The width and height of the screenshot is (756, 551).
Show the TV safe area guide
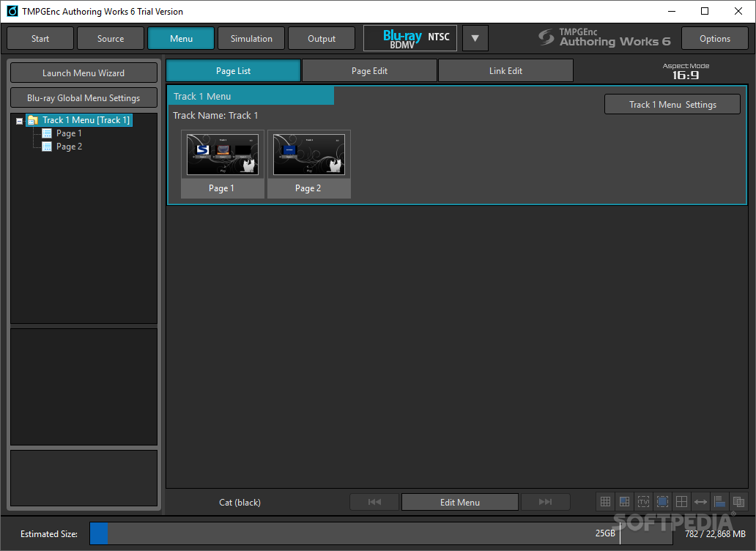pyautogui.click(x=643, y=502)
